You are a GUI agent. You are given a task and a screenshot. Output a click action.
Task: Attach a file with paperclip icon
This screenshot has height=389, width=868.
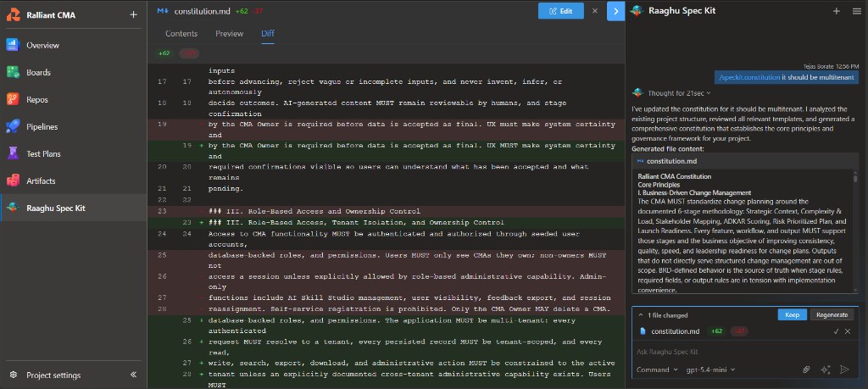807,370
